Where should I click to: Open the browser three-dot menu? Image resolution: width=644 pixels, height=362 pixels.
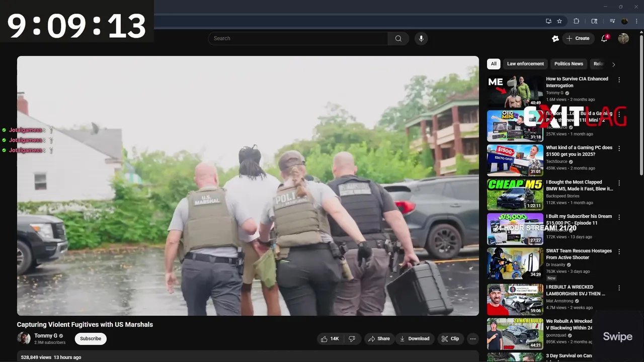tap(636, 21)
